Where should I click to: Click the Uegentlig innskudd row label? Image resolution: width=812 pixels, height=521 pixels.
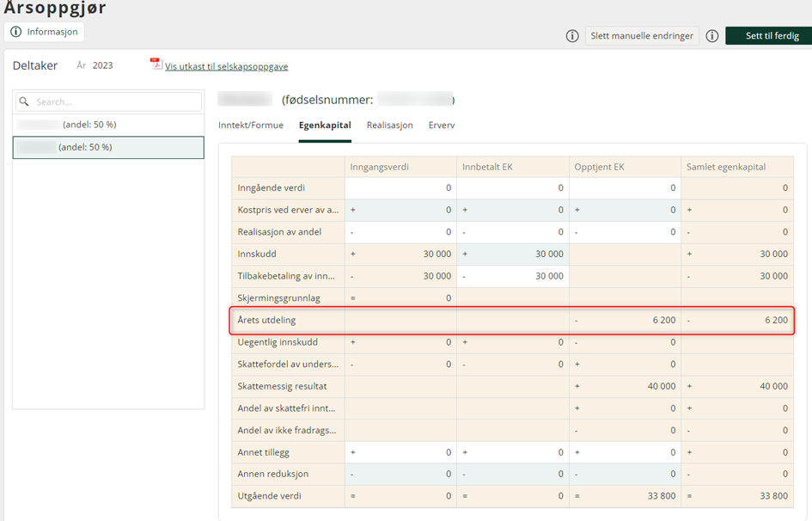click(278, 342)
